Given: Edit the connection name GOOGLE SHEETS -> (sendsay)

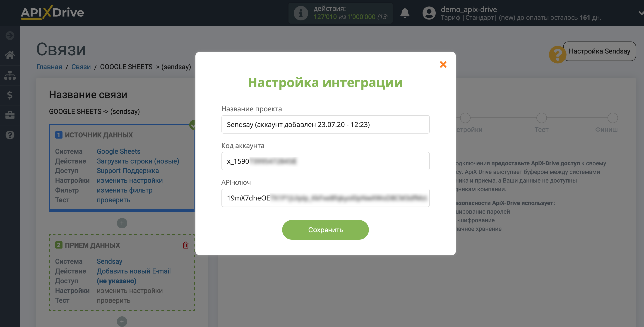Looking at the screenshot, I should 122,111.
